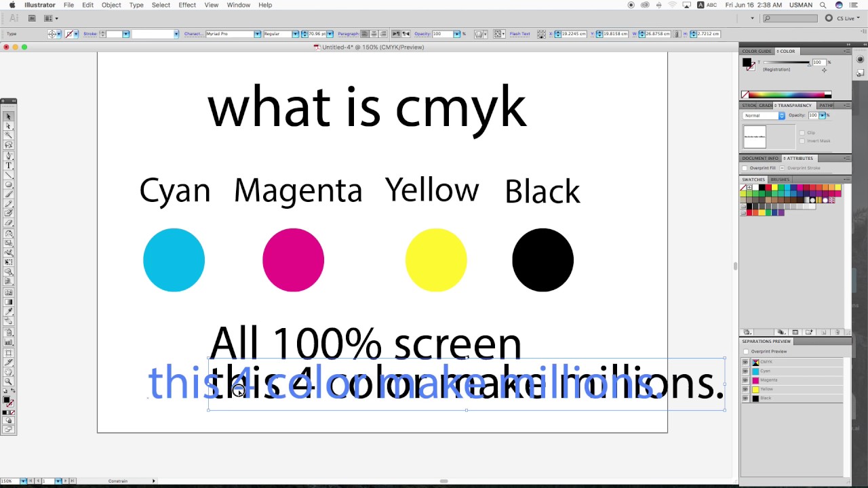Adjust the Color panel tint slider
Viewport: 868px width, 488px height.
[x=787, y=62]
